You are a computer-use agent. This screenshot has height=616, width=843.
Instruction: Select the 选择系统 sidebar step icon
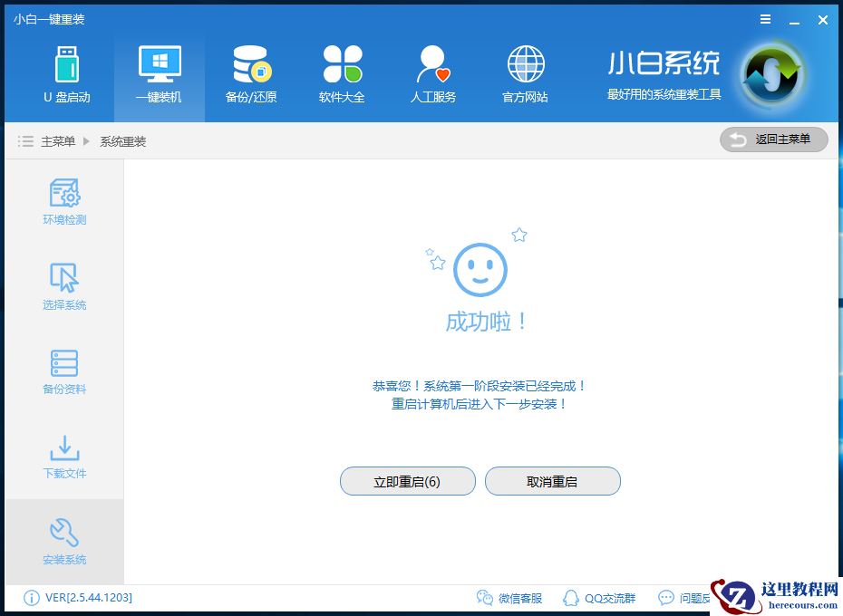(63, 278)
